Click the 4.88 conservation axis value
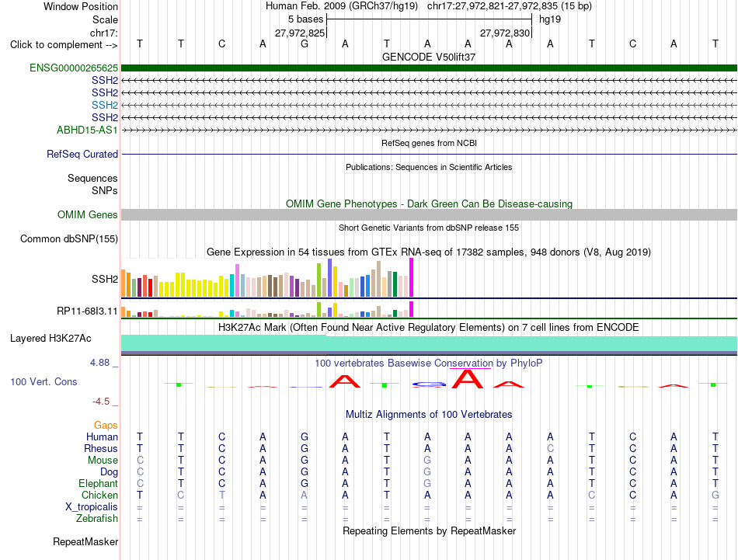The image size is (738, 560). pos(99,363)
